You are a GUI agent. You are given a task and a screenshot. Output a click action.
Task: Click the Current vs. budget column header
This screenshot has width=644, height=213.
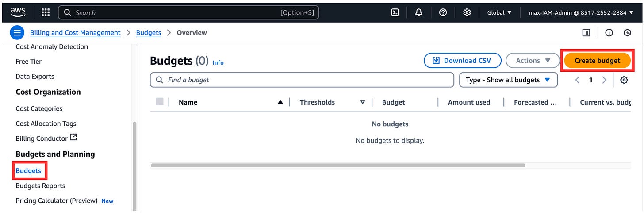606,102
